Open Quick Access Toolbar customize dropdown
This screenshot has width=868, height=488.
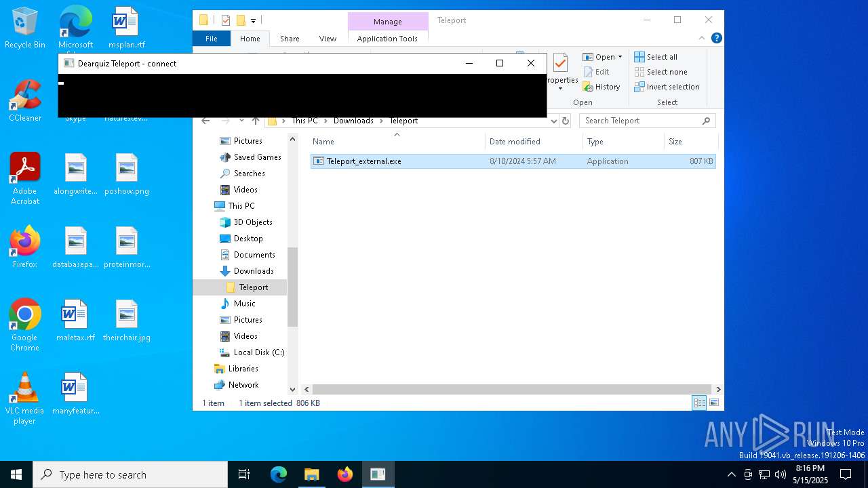click(253, 20)
